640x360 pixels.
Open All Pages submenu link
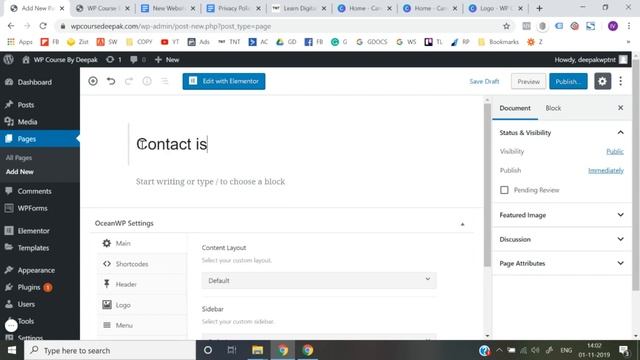click(x=19, y=158)
